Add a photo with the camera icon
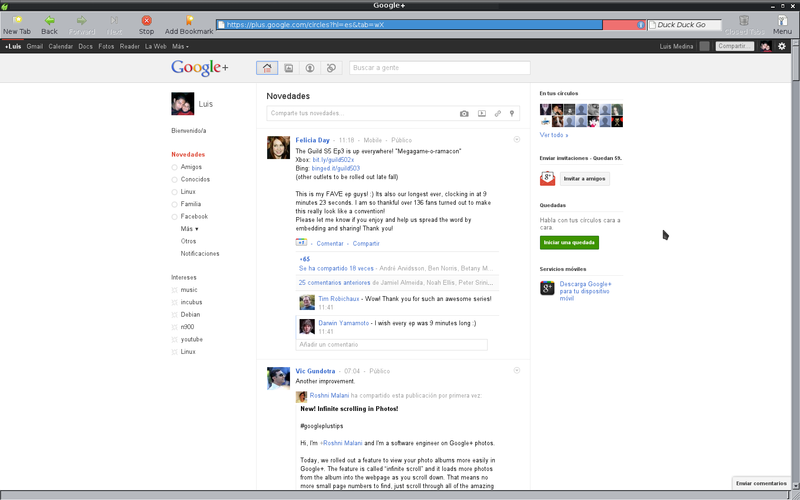The width and height of the screenshot is (800, 500). click(x=464, y=113)
